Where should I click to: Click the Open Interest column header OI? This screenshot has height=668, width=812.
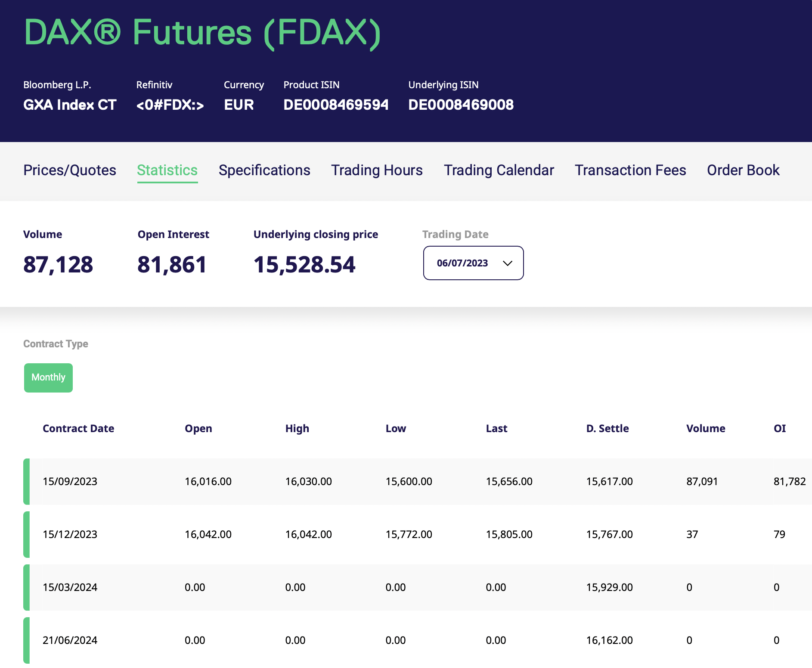point(779,429)
